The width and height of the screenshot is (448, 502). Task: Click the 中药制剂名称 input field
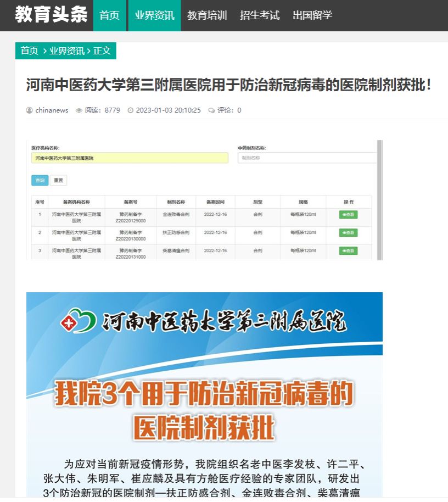pos(307,158)
